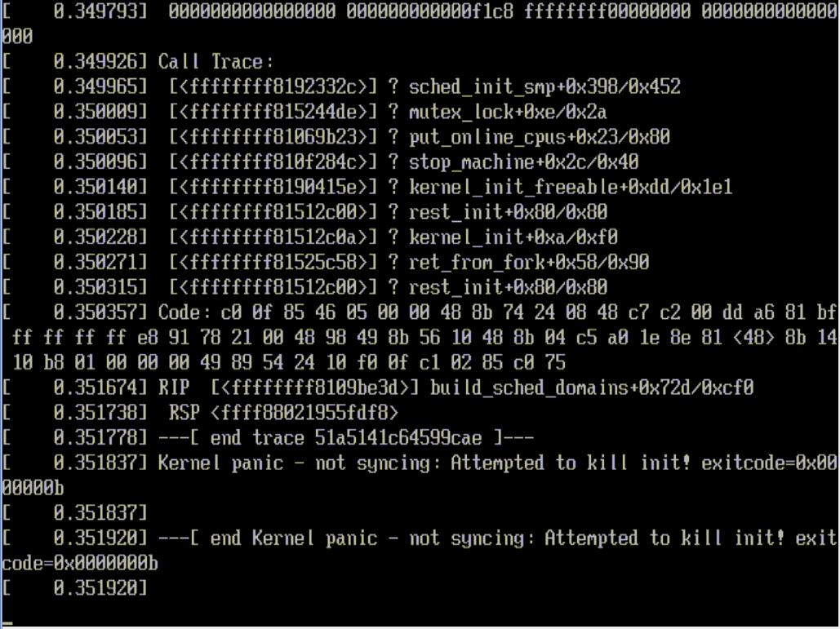Click the stop_machine+0x2c/0x40 trace entry

[523, 162]
